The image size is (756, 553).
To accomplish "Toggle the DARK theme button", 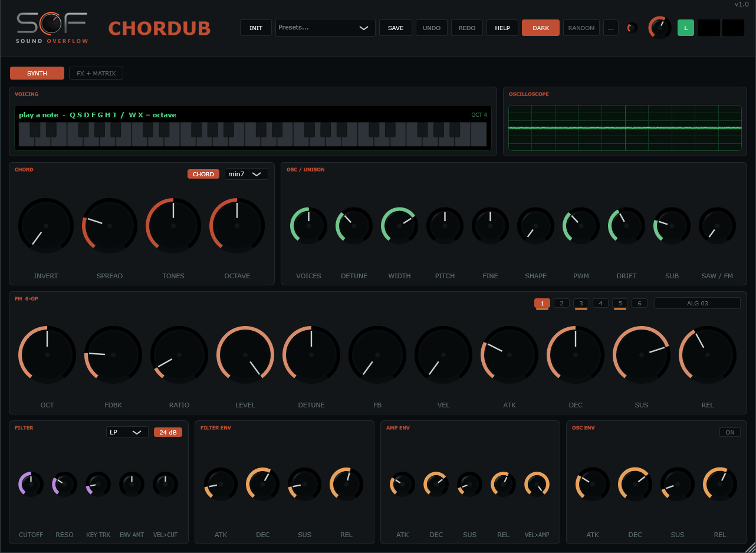I will click(x=541, y=28).
